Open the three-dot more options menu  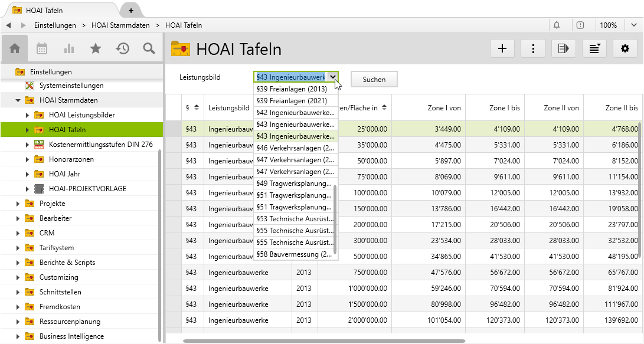click(533, 48)
